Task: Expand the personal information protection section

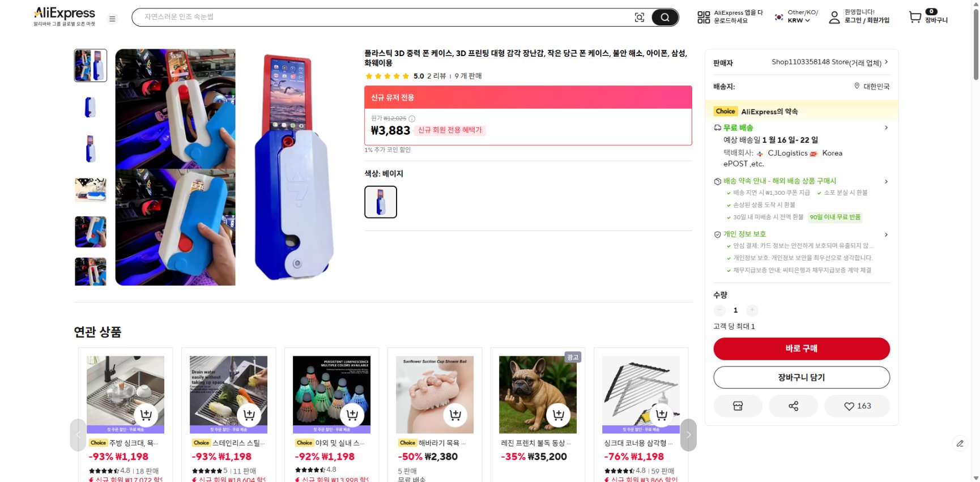Action: click(x=886, y=234)
